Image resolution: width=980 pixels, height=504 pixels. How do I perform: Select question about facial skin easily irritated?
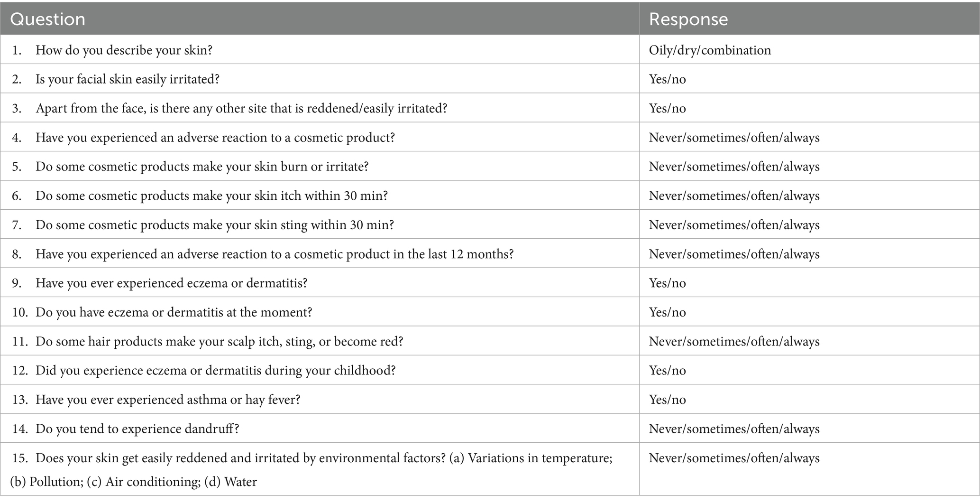point(128,79)
